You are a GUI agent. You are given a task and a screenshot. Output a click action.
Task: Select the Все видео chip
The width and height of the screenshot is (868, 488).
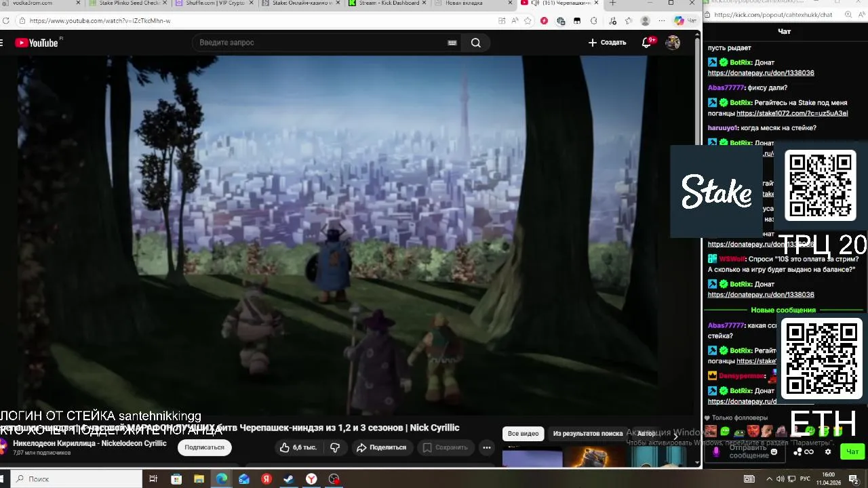524,433
